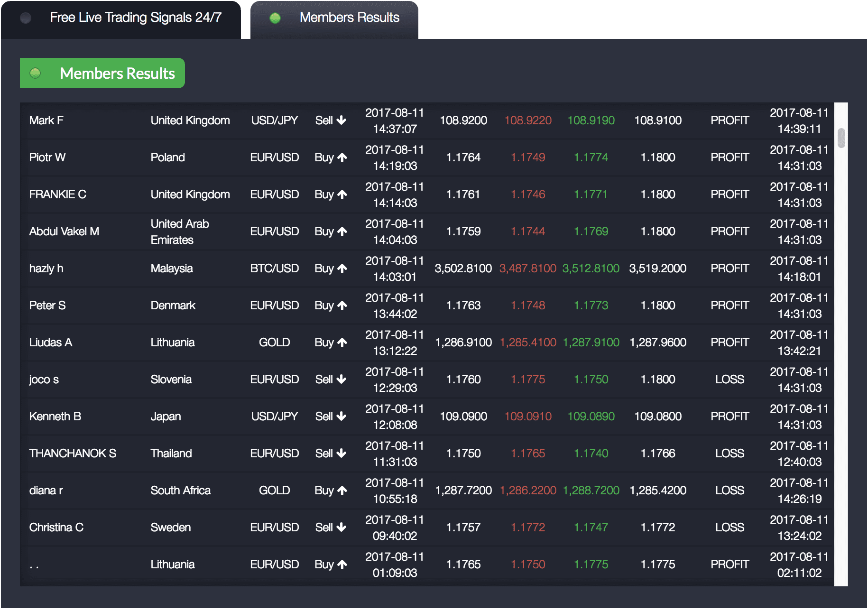The width and height of the screenshot is (868, 611).
Task: Click LOSS result in joco s row
Action: [730, 380]
